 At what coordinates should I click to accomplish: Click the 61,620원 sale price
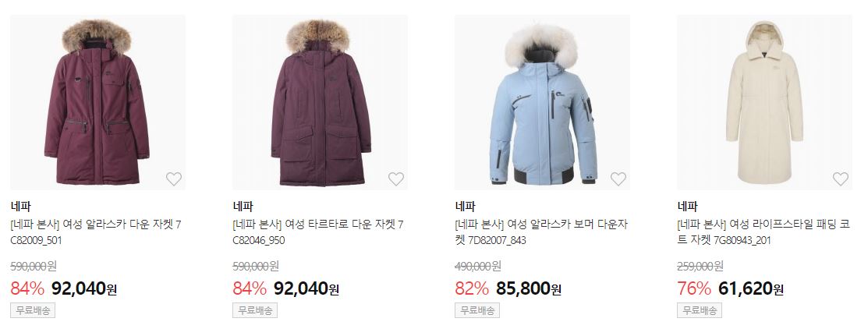click(751, 288)
